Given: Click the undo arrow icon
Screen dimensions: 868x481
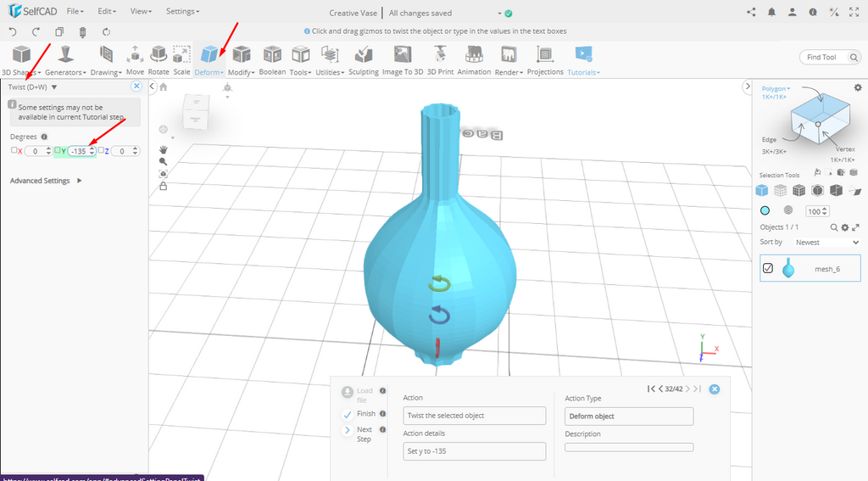Looking at the screenshot, I should pos(13,31).
